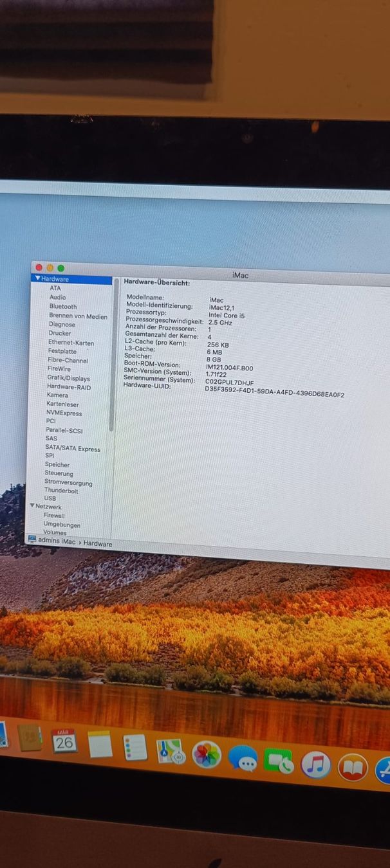The width and height of the screenshot is (390, 868).
Task: Open the Contacts app in the dock
Action: pos(30,738)
